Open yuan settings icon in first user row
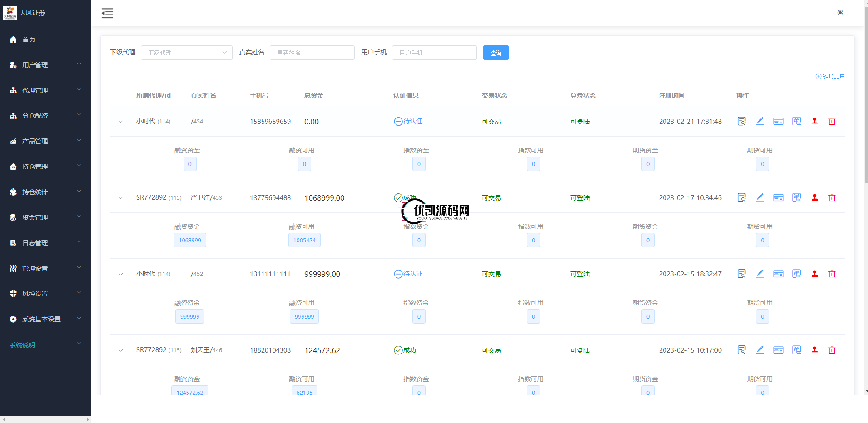Image resolution: width=868 pixels, height=423 pixels. pyautogui.click(x=796, y=121)
